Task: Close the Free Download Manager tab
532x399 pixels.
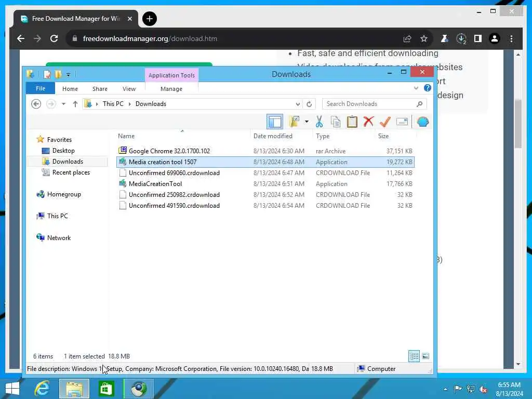Action: pyautogui.click(x=129, y=19)
